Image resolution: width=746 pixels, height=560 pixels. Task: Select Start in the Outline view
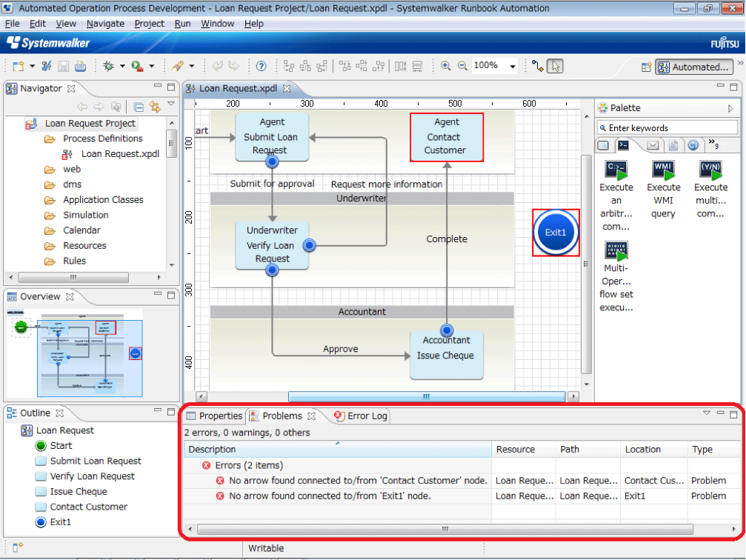[54, 446]
